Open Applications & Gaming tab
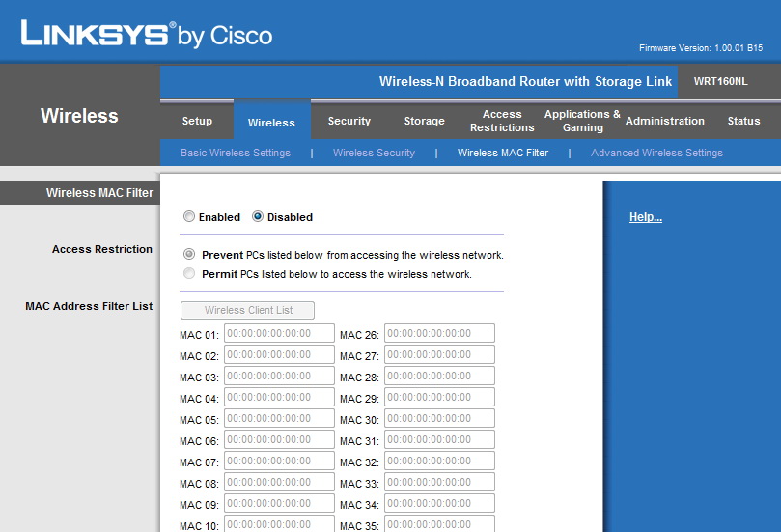 [582, 121]
